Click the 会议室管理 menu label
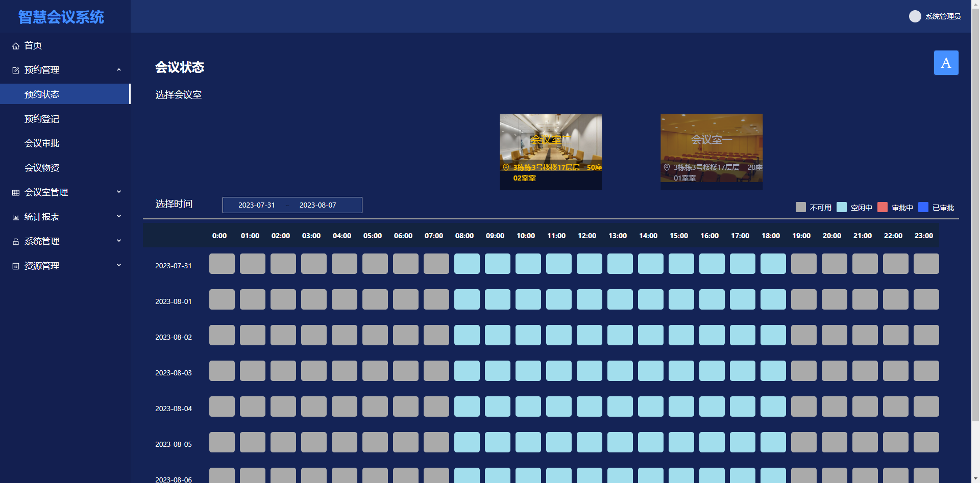Screen dimensions: 980x483 46,192
